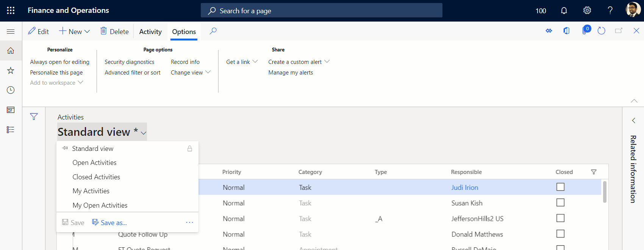Image resolution: width=644 pixels, height=250 pixels.
Task: Sort by the Responsible column header
Action: point(466,172)
